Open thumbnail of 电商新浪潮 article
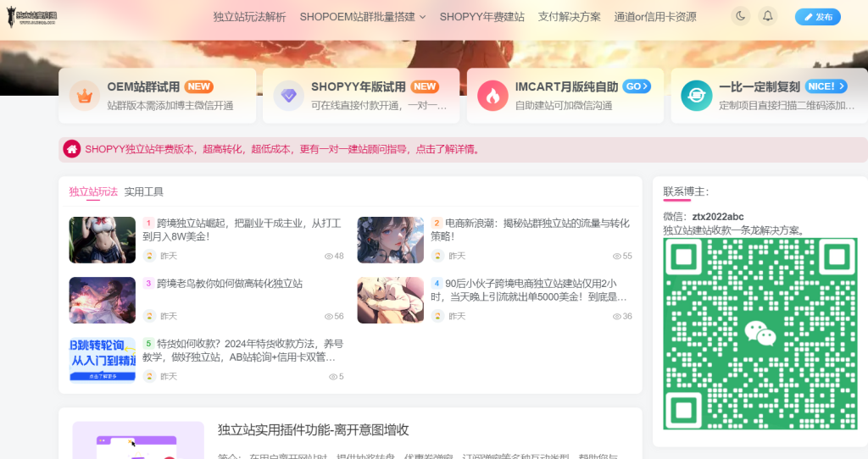 pos(390,240)
